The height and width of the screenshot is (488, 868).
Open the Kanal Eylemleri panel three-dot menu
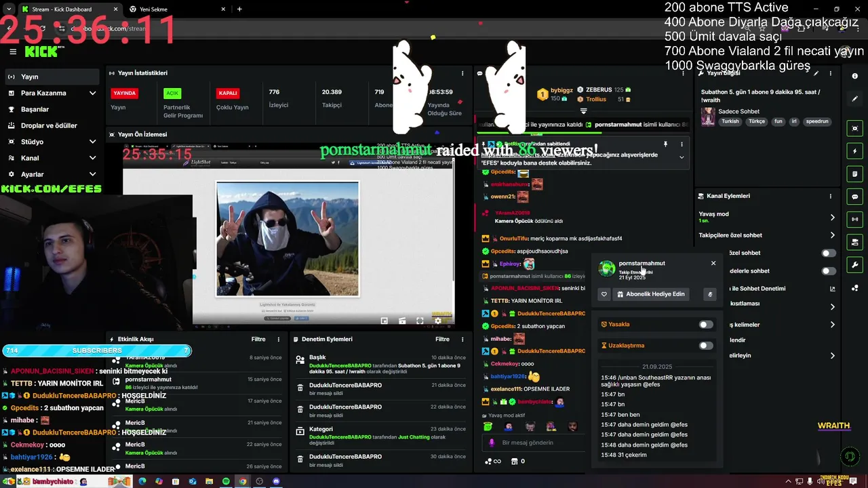[830, 196]
